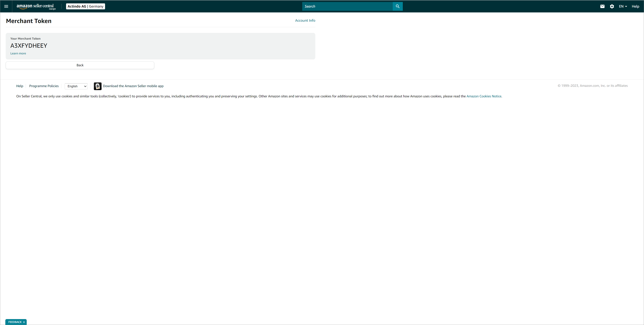This screenshot has width=644, height=325.
Task: Click the Learn more link
Action: coord(18,53)
